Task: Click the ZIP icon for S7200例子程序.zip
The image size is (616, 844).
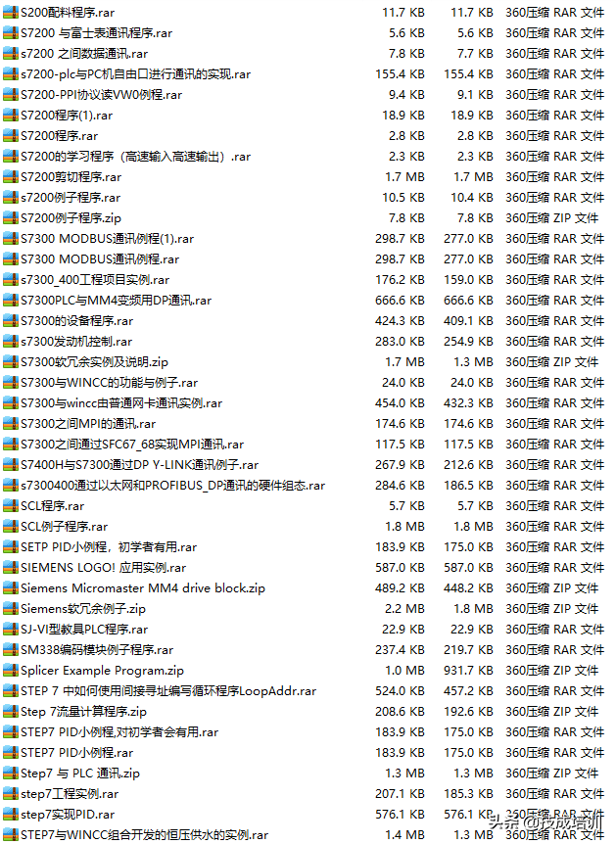Action: click(11, 217)
